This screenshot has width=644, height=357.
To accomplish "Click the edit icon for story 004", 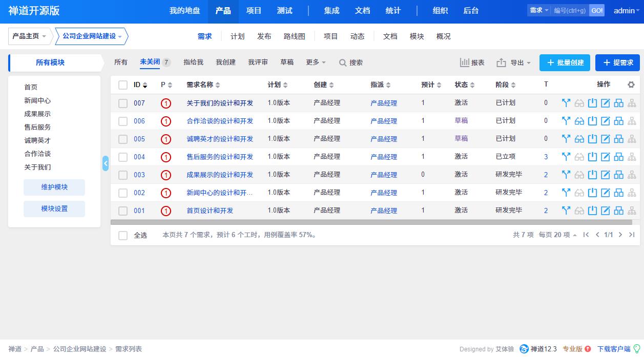I will point(606,157).
